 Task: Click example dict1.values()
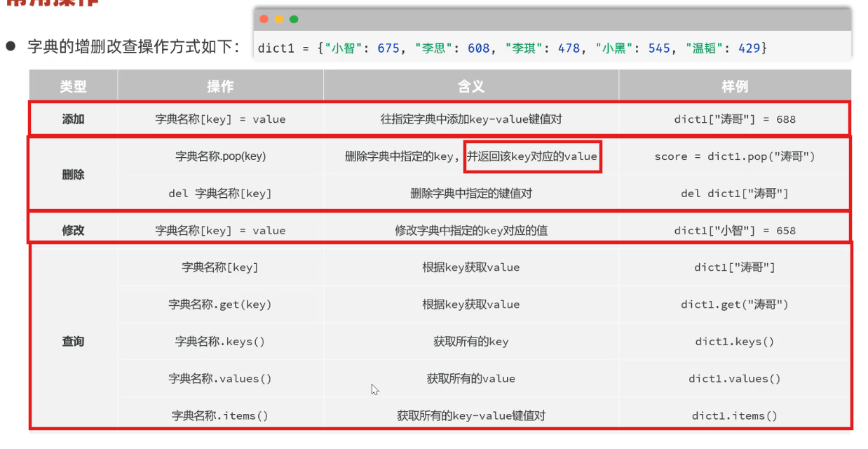pyautogui.click(x=735, y=379)
